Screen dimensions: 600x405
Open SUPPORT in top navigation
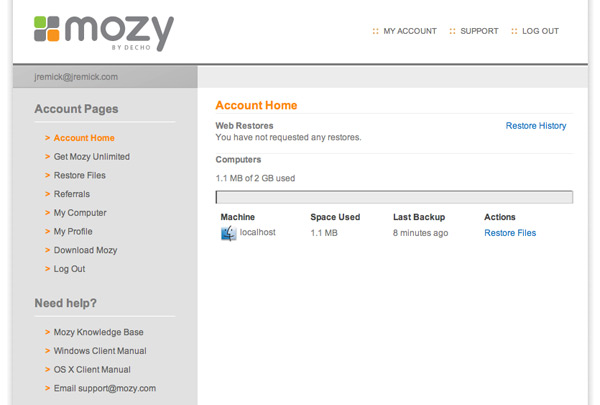point(479,31)
